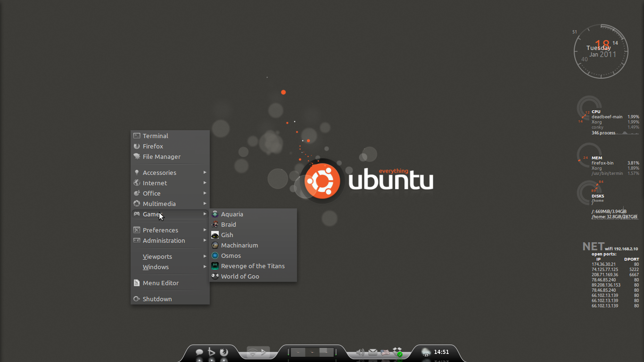This screenshot has height=362, width=644.
Task: Click deadbeef-main CPU process text
Action: (607, 117)
